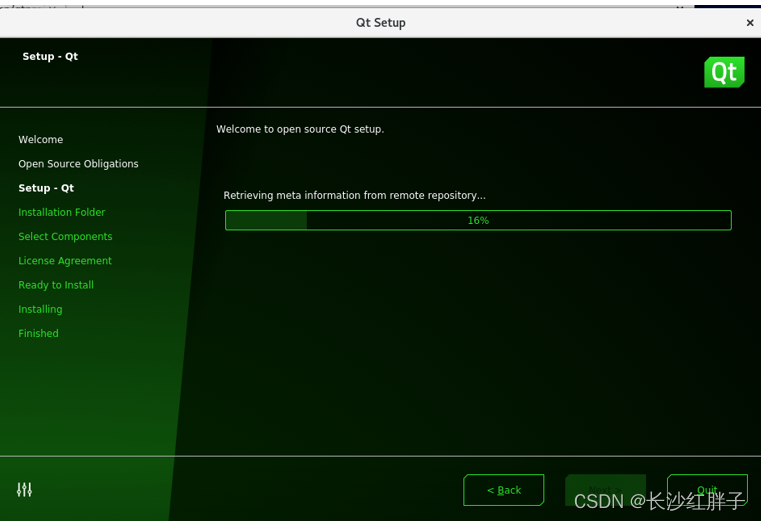Image resolution: width=761 pixels, height=521 pixels.
Task: Select the Installing step
Action: [40, 309]
